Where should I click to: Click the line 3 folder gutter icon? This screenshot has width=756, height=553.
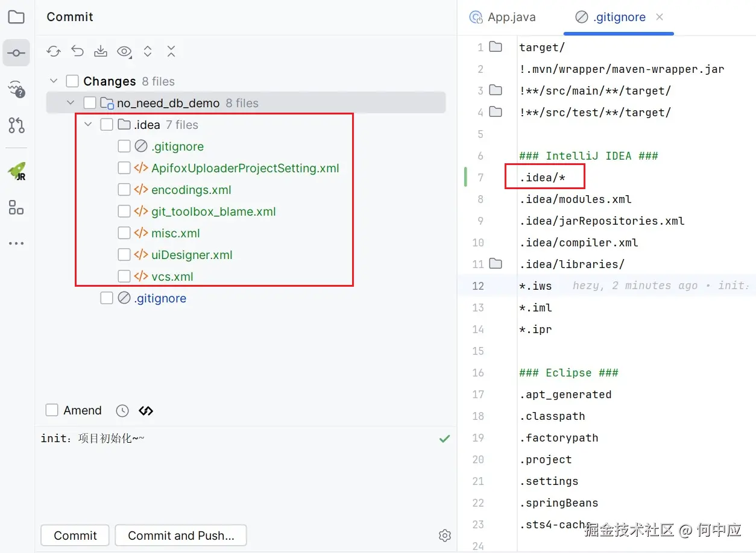(496, 90)
